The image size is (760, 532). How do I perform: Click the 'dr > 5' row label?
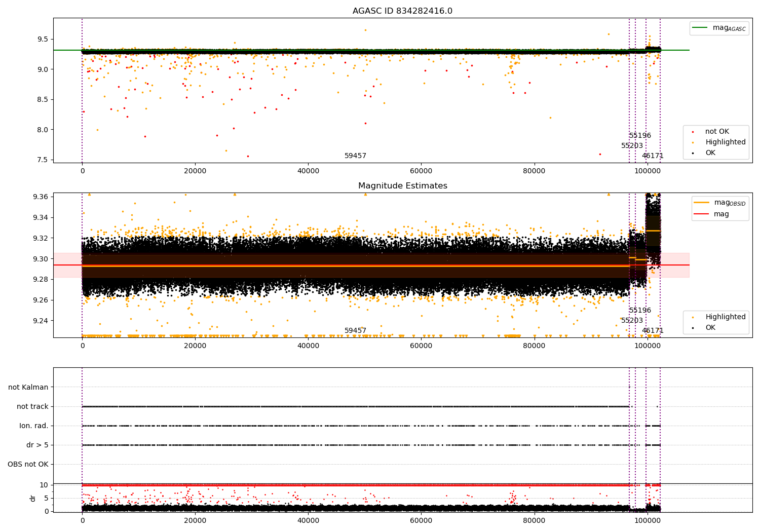37,445
